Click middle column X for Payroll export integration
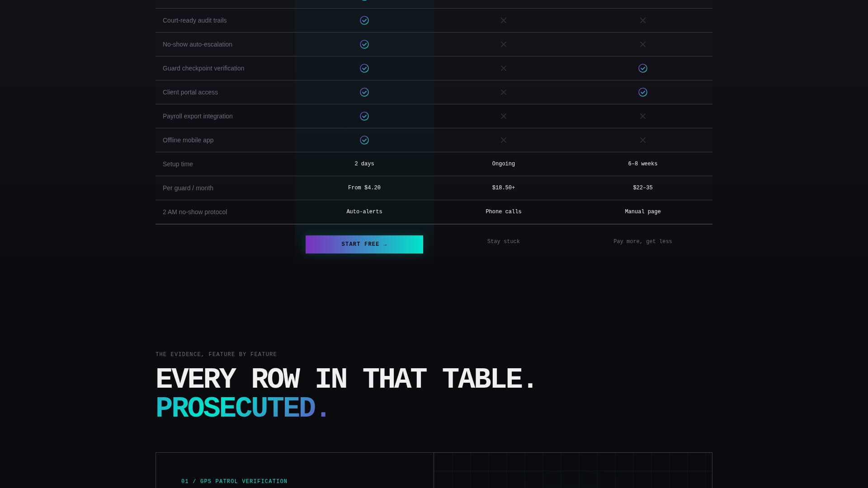868x488 pixels. pos(504,116)
